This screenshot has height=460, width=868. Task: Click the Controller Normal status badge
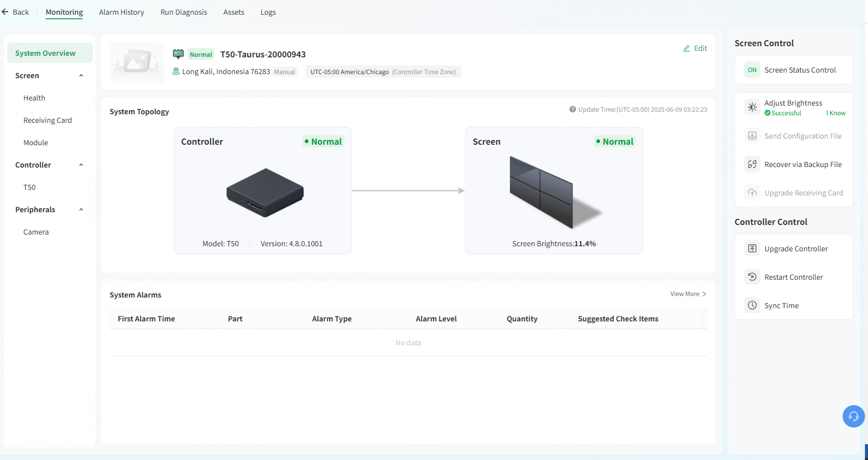(x=323, y=142)
